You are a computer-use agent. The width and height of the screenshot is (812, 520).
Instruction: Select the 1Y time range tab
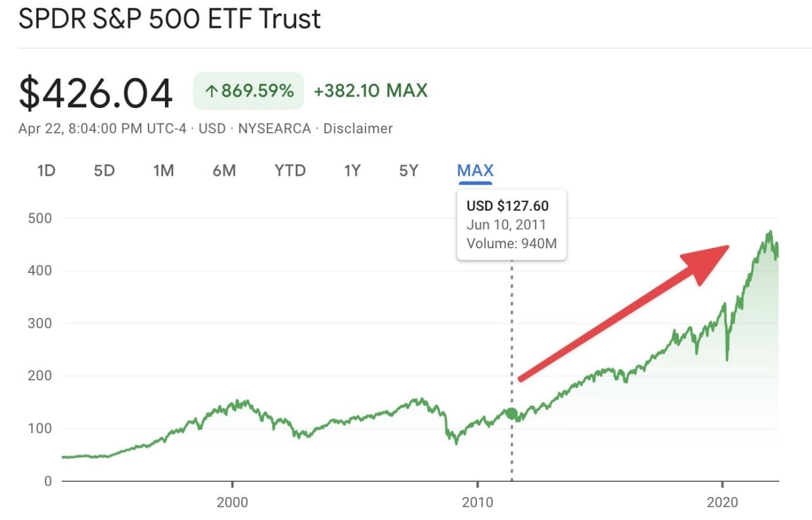352,170
